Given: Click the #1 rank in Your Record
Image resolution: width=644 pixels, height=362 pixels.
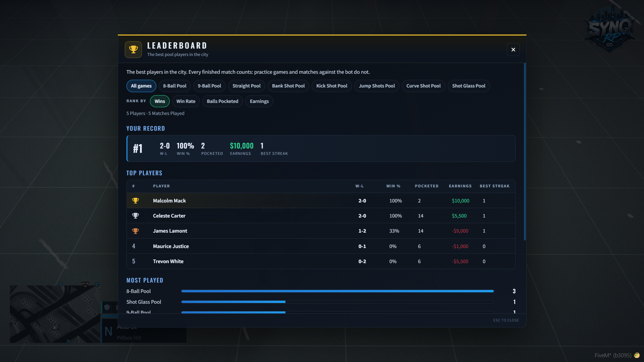Looking at the screenshot, I should coord(138,148).
